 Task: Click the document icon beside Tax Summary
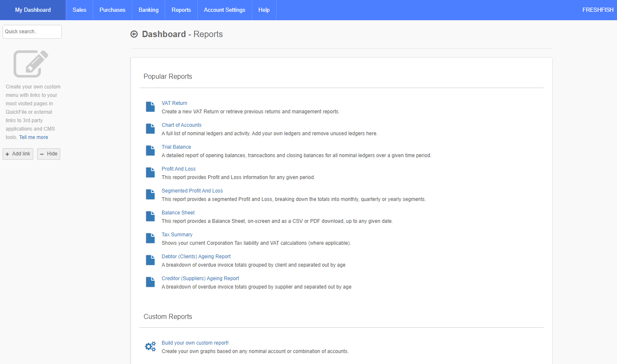pyautogui.click(x=150, y=238)
